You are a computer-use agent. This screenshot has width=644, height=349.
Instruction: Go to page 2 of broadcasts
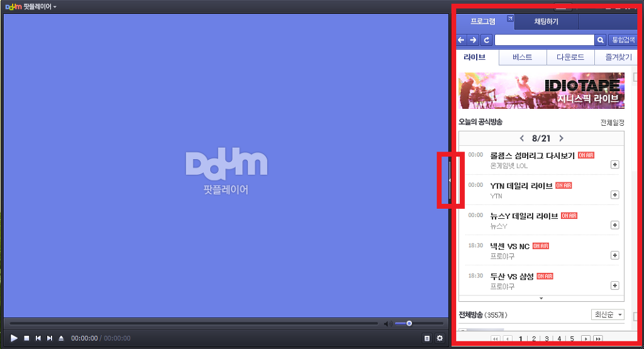pos(533,339)
